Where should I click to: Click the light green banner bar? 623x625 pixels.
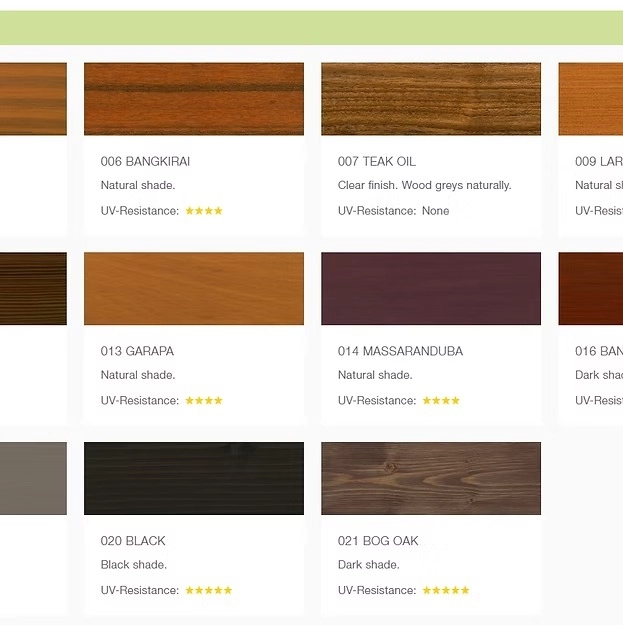[311, 28]
